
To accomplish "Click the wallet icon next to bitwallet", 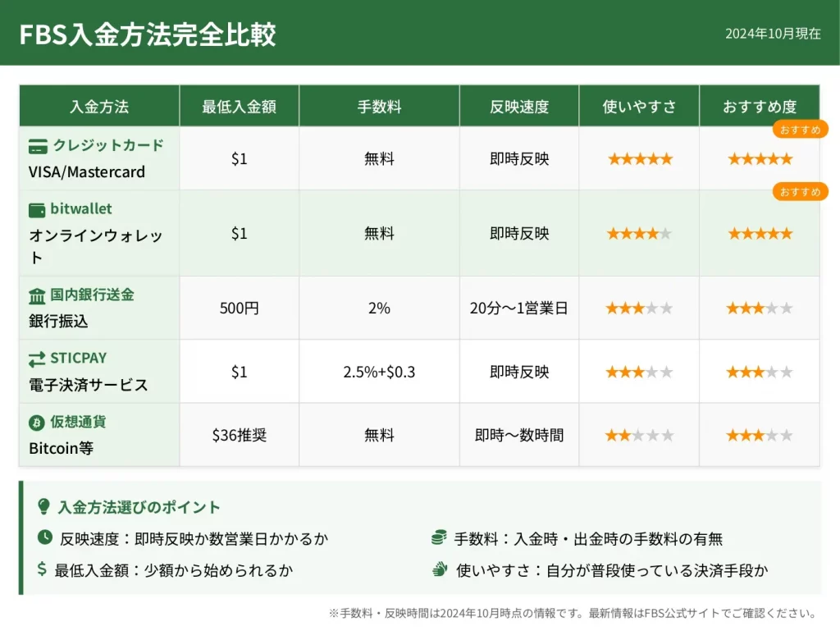I will [x=37, y=209].
